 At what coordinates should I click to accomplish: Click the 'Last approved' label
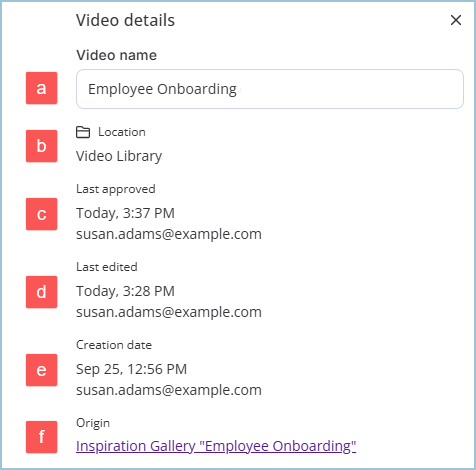click(116, 189)
